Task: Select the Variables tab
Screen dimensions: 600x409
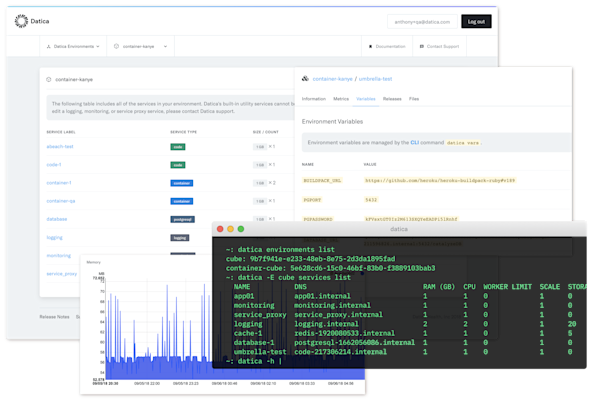Action: tap(365, 99)
